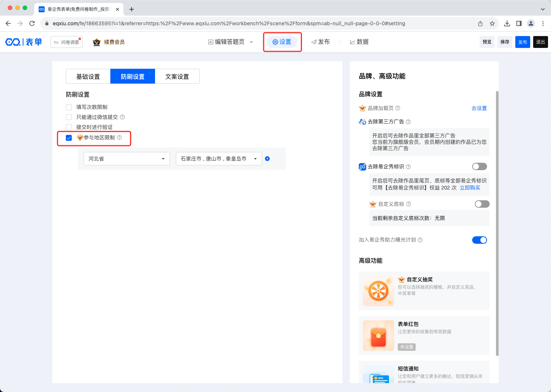The image size is (551, 392).
Task: Open the 河北省 province dropdown
Action: 126,159
